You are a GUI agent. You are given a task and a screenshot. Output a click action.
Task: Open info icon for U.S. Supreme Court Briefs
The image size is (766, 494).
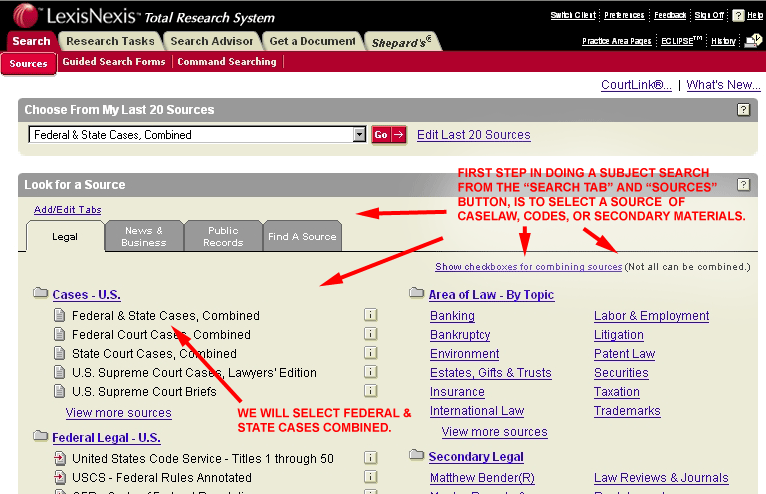coord(370,391)
